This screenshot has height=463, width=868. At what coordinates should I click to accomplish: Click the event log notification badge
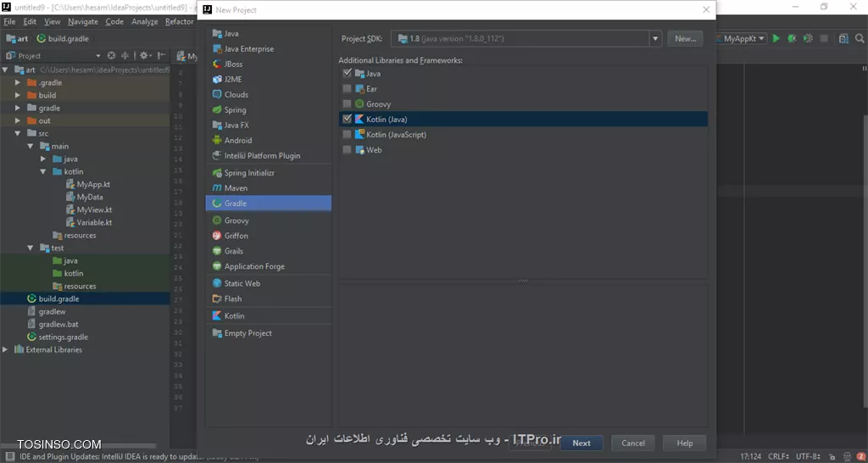click(861, 457)
